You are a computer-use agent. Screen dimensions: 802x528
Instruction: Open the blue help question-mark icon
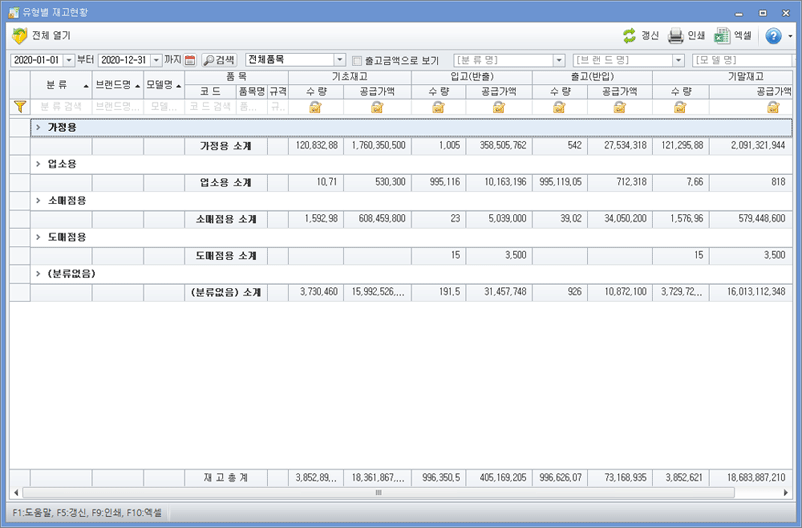(x=773, y=35)
